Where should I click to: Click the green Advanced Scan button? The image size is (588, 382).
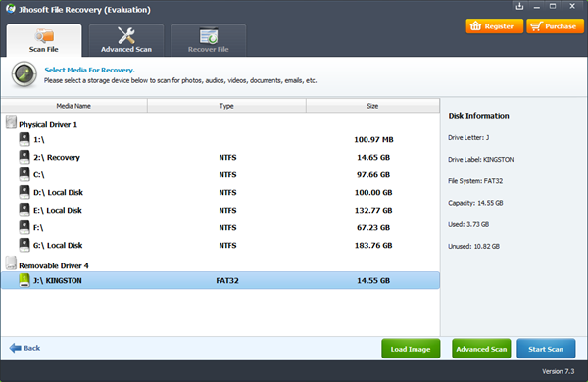click(481, 349)
